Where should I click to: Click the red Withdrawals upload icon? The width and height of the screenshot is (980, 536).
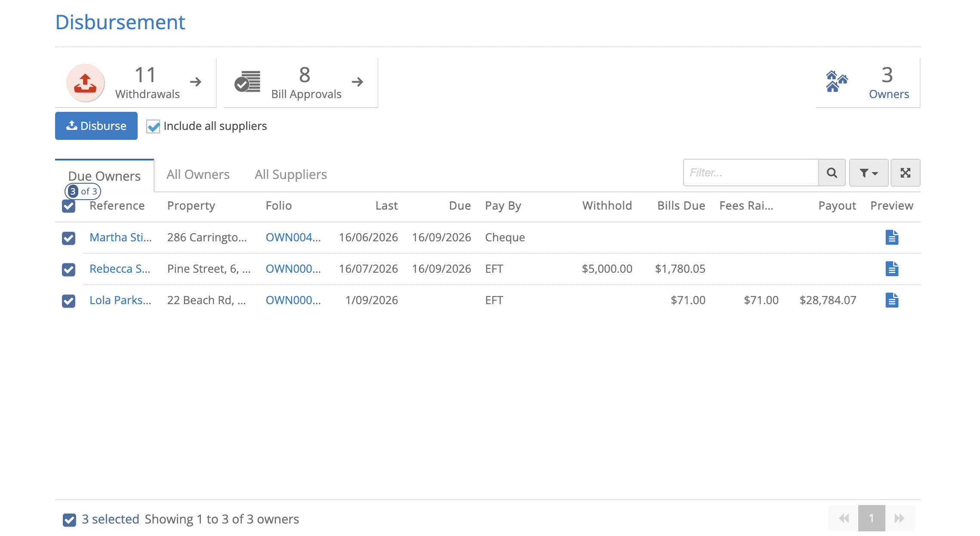(85, 83)
